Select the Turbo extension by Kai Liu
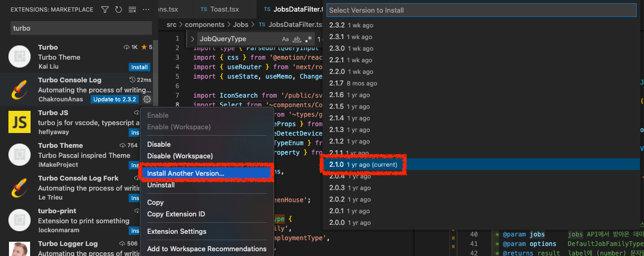The height and width of the screenshot is (256, 644). click(x=79, y=57)
